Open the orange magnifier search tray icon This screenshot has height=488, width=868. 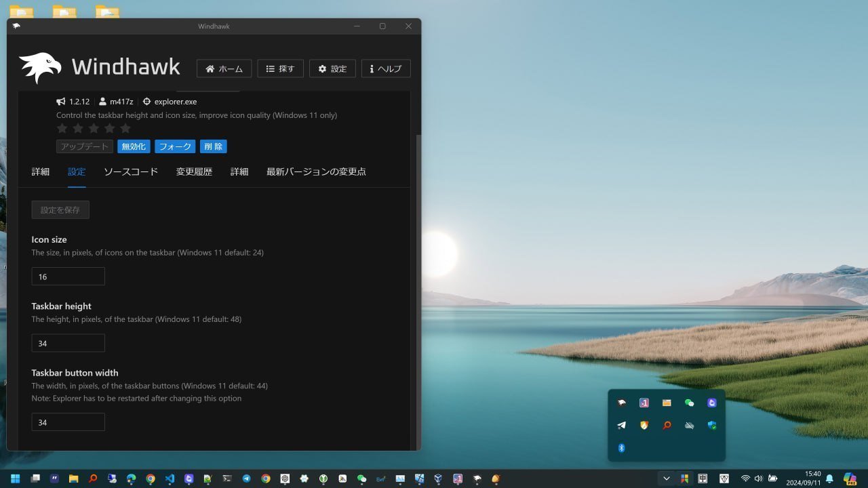(x=666, y=425)
